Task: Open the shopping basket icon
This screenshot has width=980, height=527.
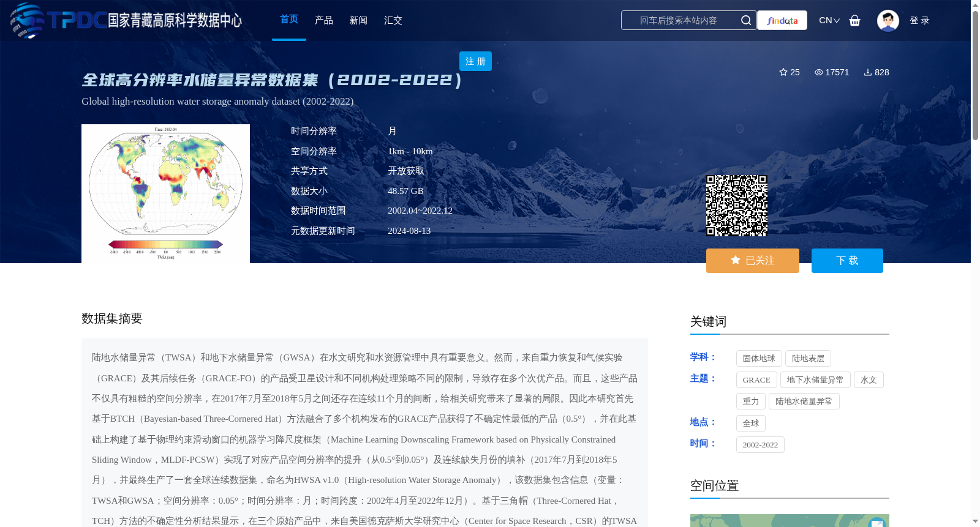Action: [x=854, y=21]
